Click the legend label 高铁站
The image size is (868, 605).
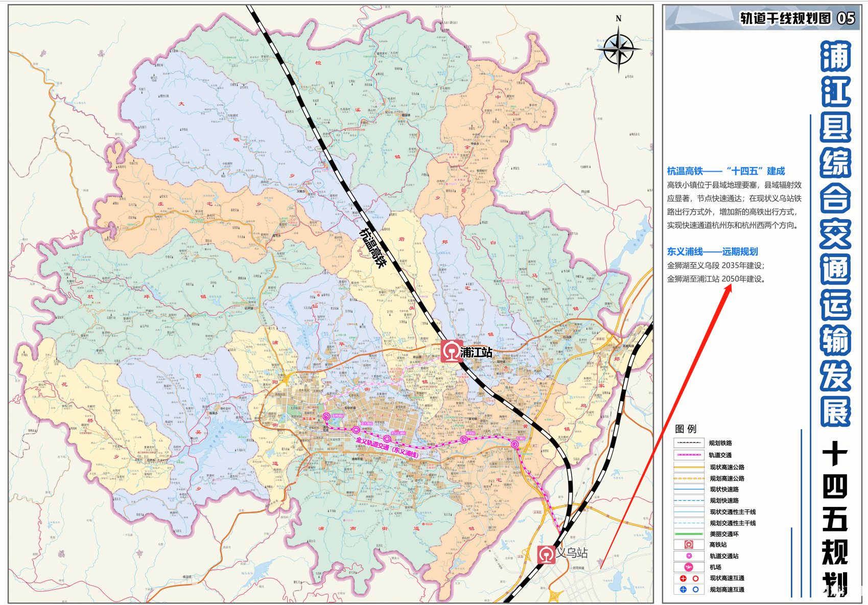coord(718,545)
